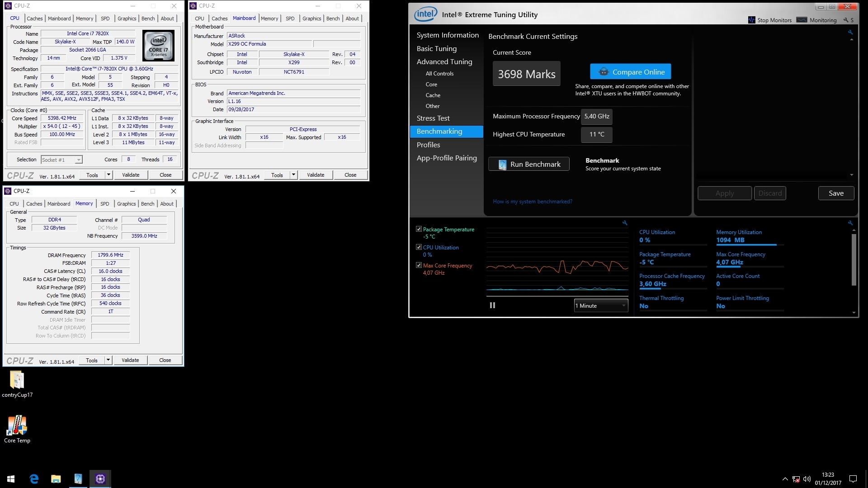
Task: Launch Microsoft Edge from taskbar
Action: pos(34,479)
